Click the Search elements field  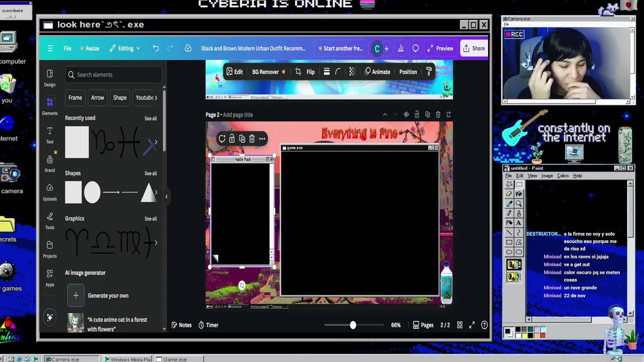pos(113,75)
